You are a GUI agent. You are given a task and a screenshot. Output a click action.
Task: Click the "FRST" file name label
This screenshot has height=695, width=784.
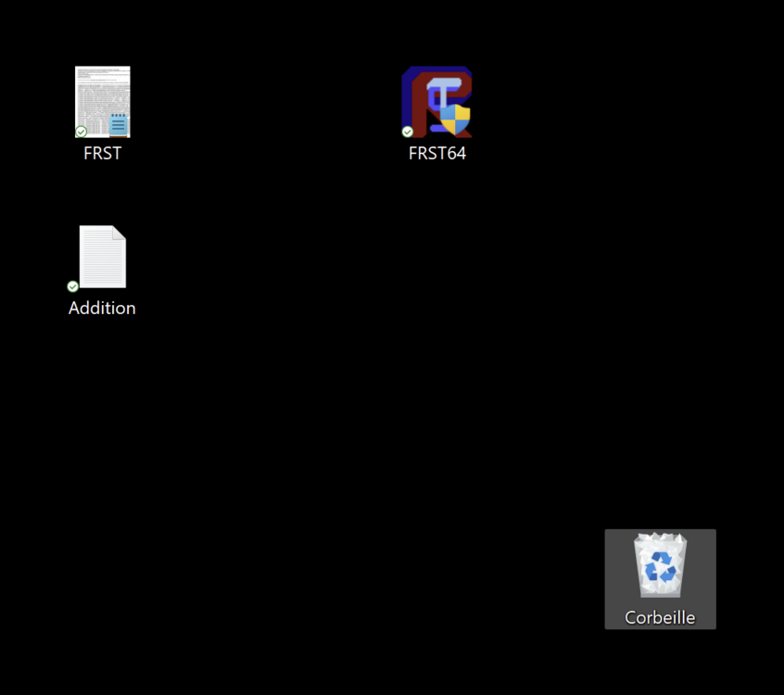[102, 154]
